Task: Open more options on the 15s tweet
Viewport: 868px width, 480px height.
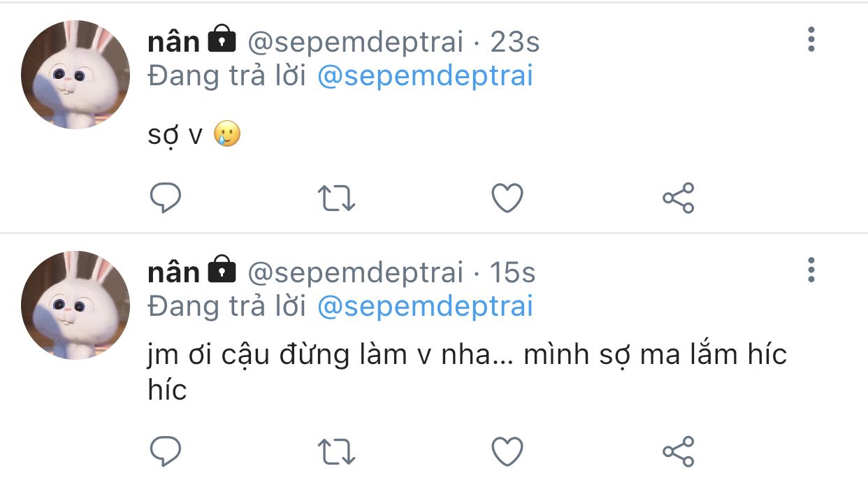Action: pos(811,270)
